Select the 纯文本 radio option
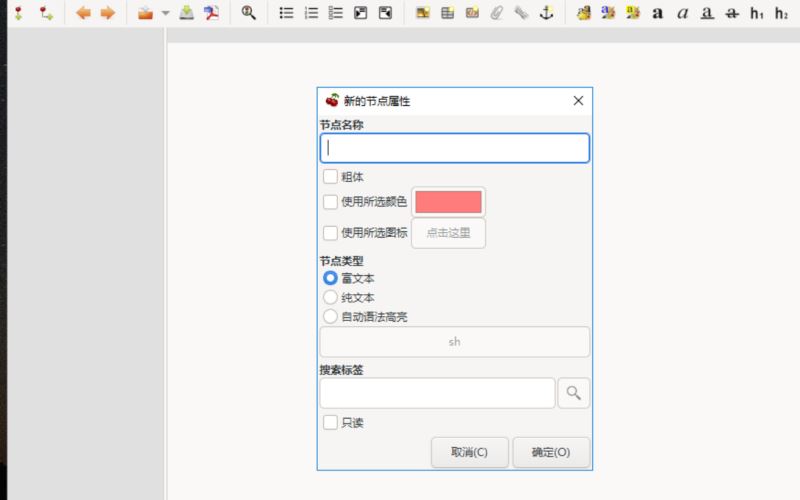 tap(330, 297)
